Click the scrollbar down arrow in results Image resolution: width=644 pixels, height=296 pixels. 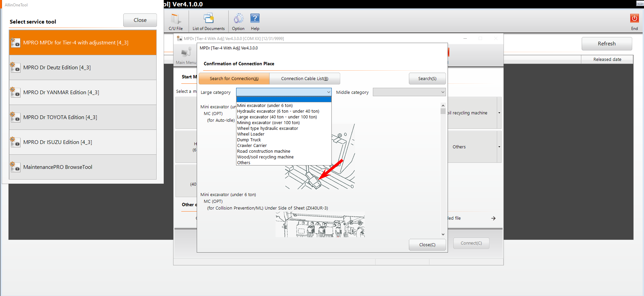[443, 234]
